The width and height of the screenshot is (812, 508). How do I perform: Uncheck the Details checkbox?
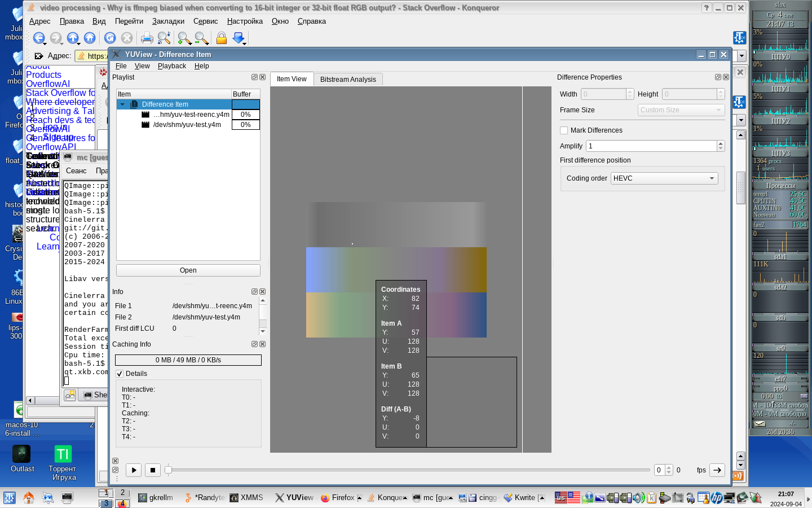(x=120, y=374)
